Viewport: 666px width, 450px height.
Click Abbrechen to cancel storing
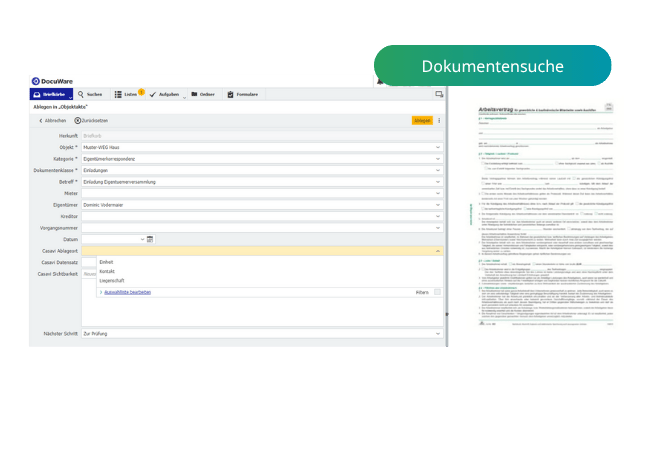tap(53, 121)
